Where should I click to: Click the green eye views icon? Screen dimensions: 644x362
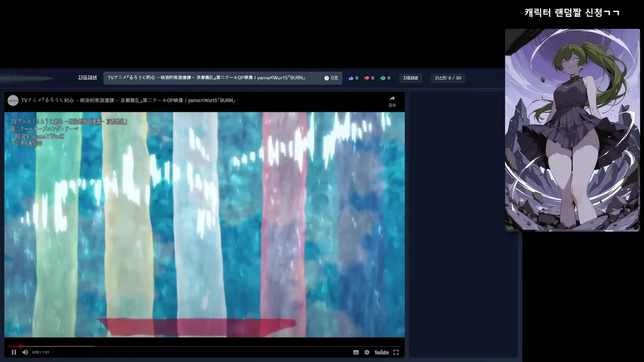383,78
